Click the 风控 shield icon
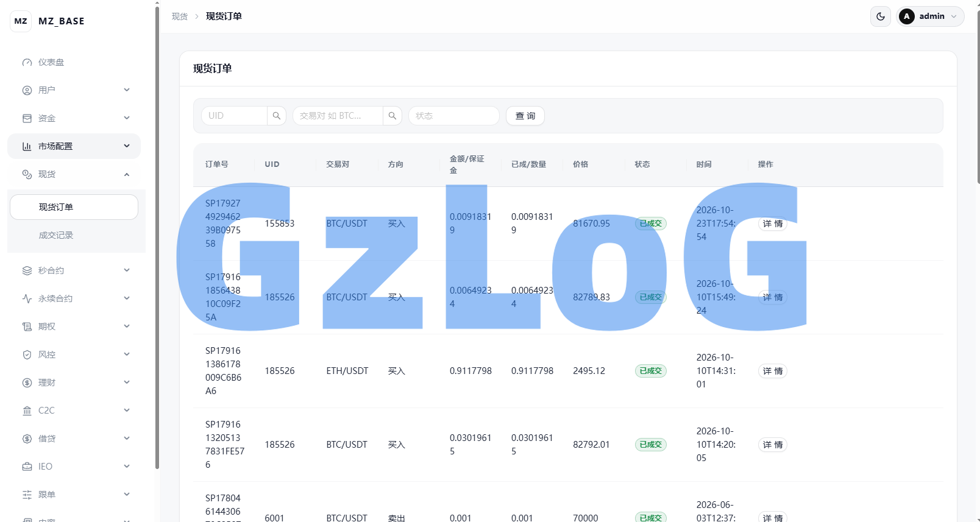Viewport: 980px width, 522px height. [27, 354]
